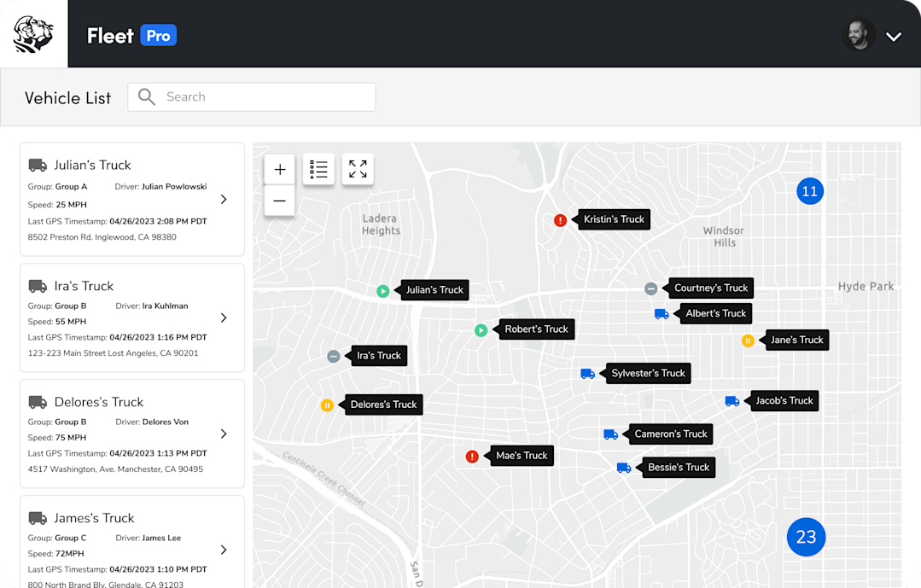Click the 23 vehicle cluster marker
Image resolution: width=921 pixels, height=588 pixels.
(x=806, y=537)
